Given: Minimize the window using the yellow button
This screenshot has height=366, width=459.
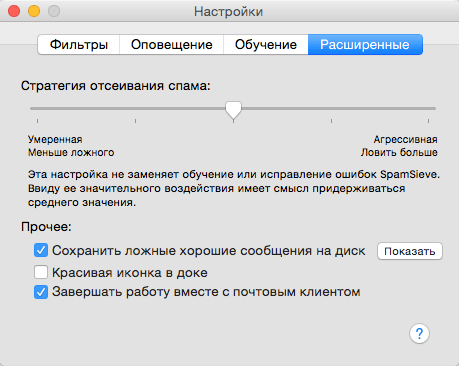Looking at the screenshot, I should tap(34, 11).
